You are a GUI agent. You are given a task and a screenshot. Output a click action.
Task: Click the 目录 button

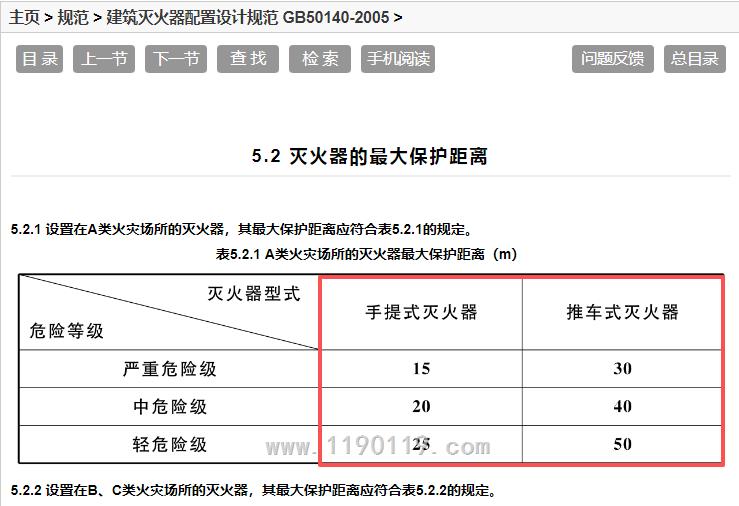point(41,59)
